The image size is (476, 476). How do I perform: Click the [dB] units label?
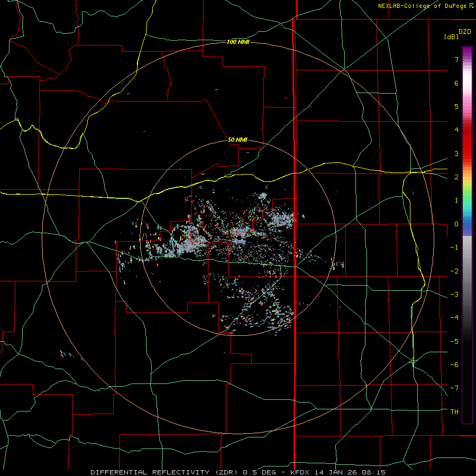point(451,36)
